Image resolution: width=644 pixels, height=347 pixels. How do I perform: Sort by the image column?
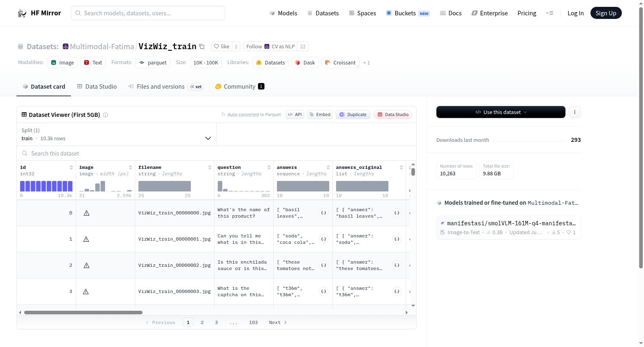point(130,168)
